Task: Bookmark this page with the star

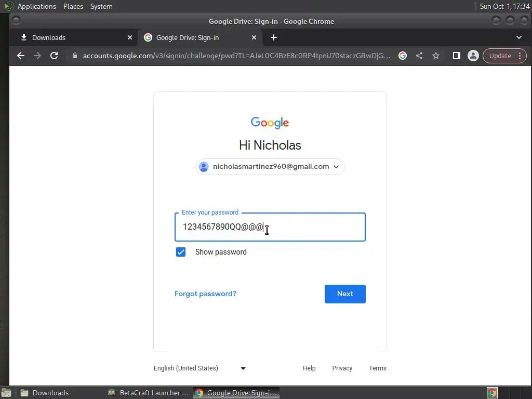Action: 436,56
